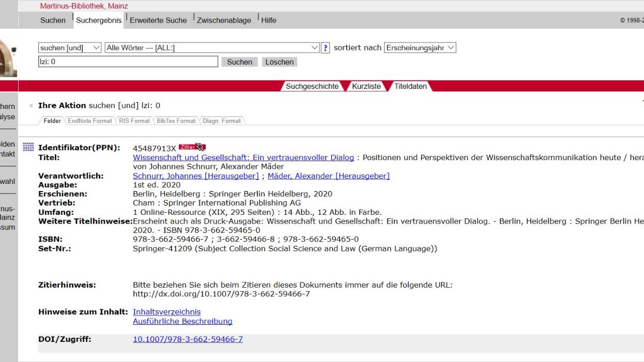
Task: Click the PPN number 45487913X
Action: pyautogui.click(x=155, y=148)
